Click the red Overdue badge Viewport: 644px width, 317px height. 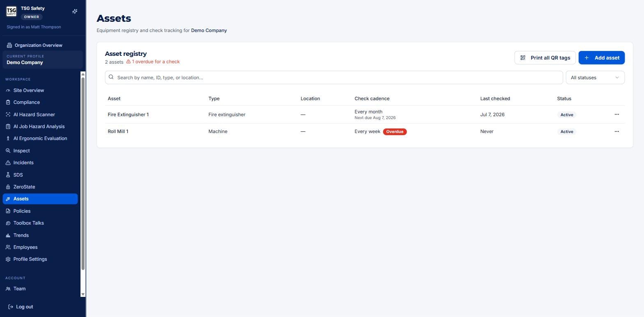tap(395, 132)
